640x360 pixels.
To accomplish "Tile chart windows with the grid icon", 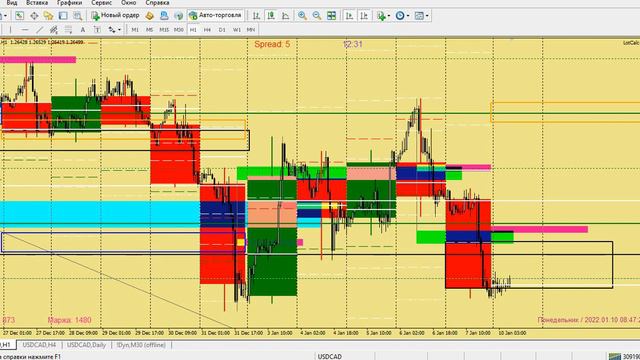I will [331, 16].
